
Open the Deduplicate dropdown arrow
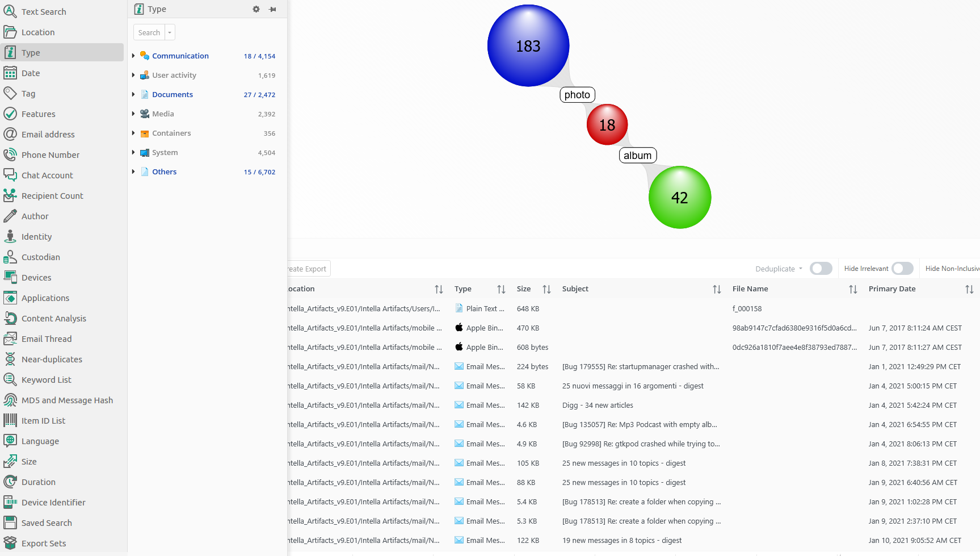801,269
